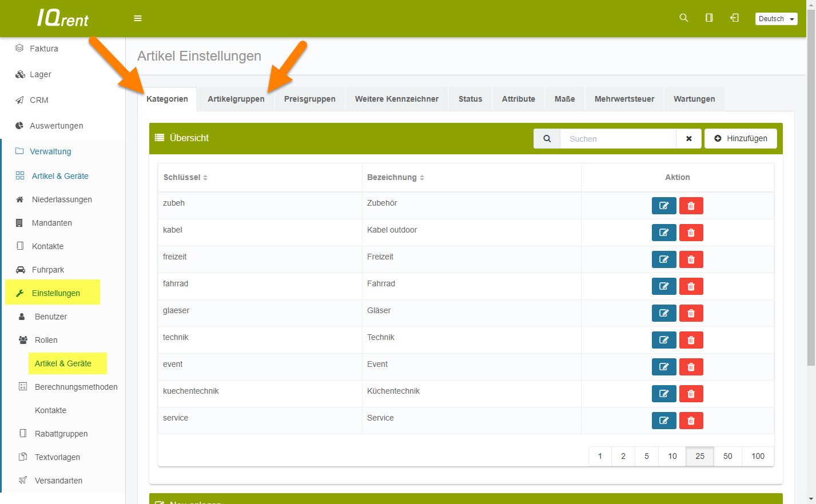Click the Hinzufügen button

click(741, 138)
